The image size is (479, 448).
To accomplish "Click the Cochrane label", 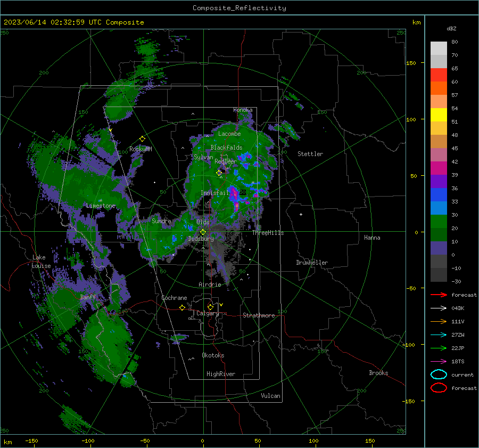I will (174, 298).
